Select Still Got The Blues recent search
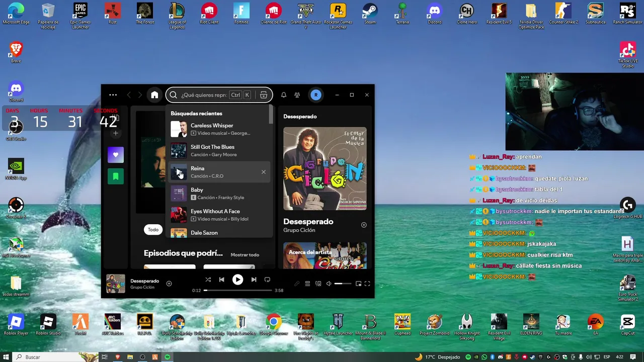The height and width of the screenshot is (362, 644). [219, 150]
